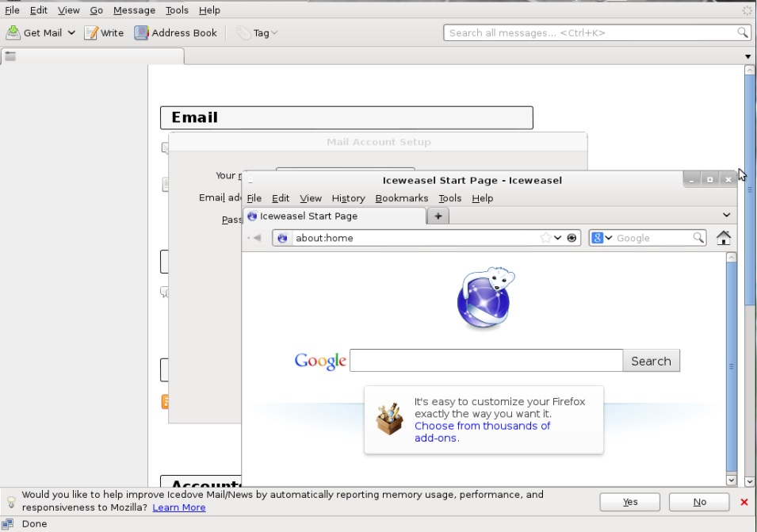Open Icedove View menu
This screenshot has width=757, height=532.
pos(68,10)
